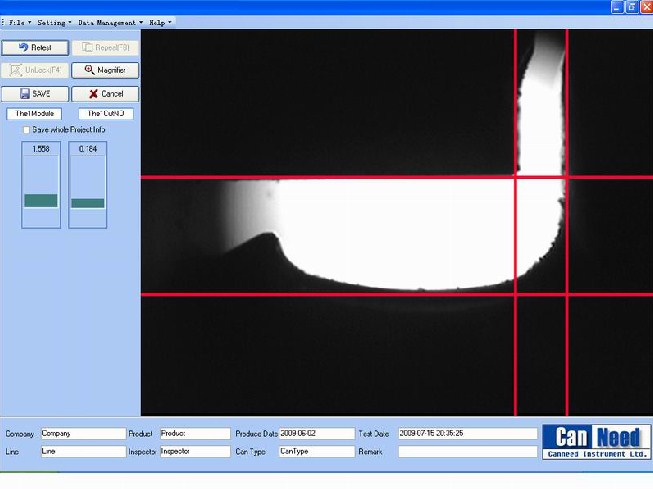Focus the Inspector input field

[x=193, y=451]
